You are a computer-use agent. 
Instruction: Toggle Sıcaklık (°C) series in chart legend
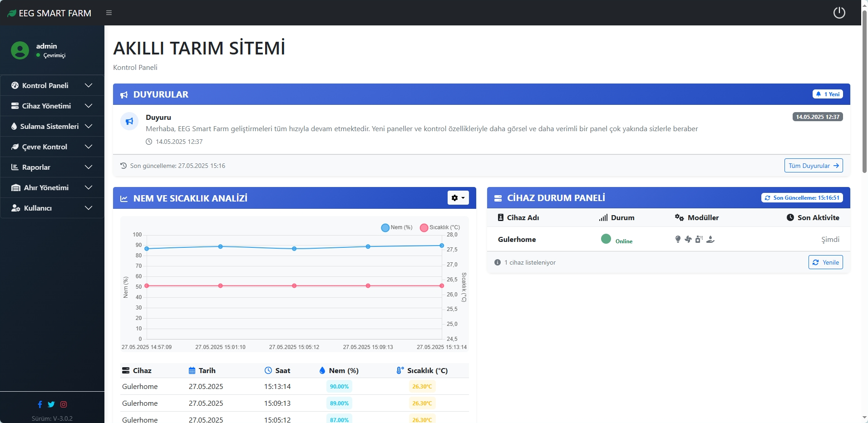click(440, 227)
